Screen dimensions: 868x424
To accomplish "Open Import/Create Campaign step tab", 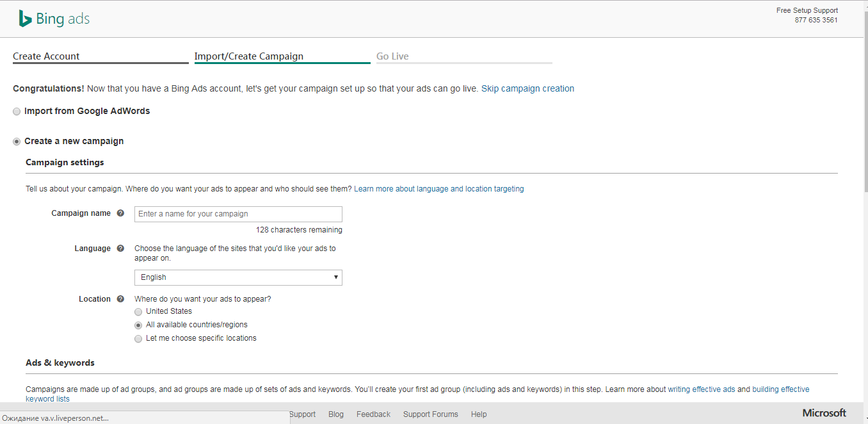I will tap(249, 56).
